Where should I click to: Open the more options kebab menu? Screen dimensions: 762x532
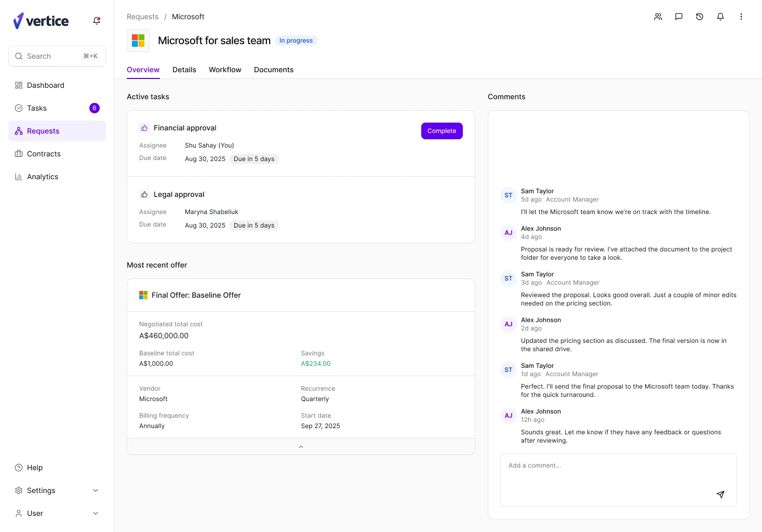pos(741,17)
